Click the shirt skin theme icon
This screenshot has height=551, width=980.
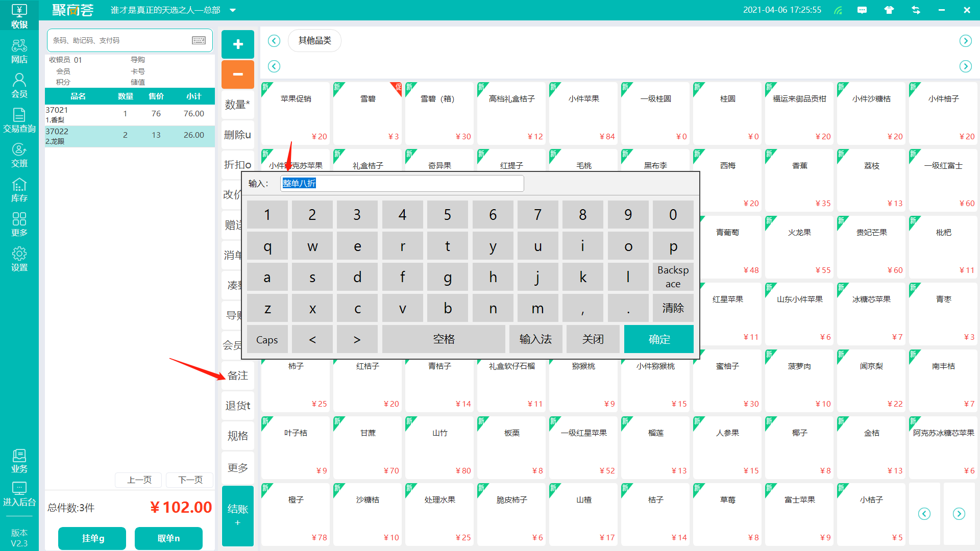click(x=889, y=10)
